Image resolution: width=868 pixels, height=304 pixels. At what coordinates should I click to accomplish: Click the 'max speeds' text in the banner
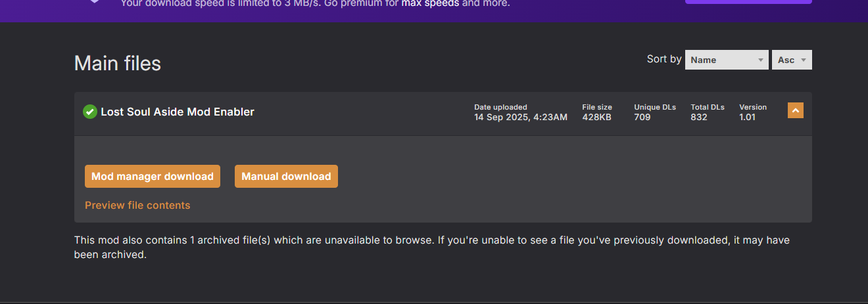point(430,3)
